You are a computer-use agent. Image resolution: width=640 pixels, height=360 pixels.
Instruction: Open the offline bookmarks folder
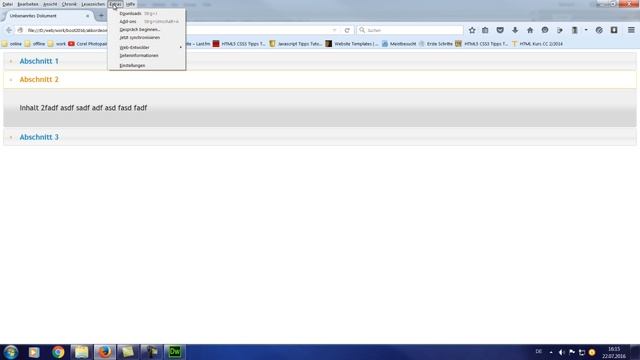click(35, 44)
